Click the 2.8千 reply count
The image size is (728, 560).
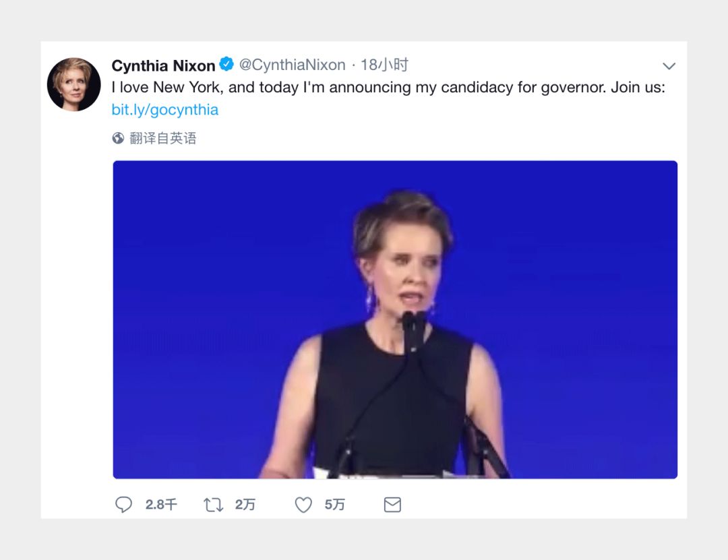pos(161,505)
